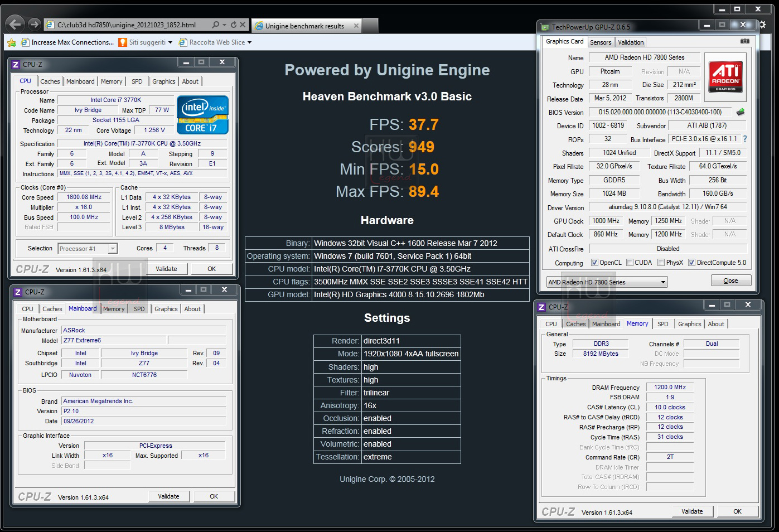779x532 pixels.
Task: Click the Z77 Extreme6 model field
Action: click(x=114, y=340)
